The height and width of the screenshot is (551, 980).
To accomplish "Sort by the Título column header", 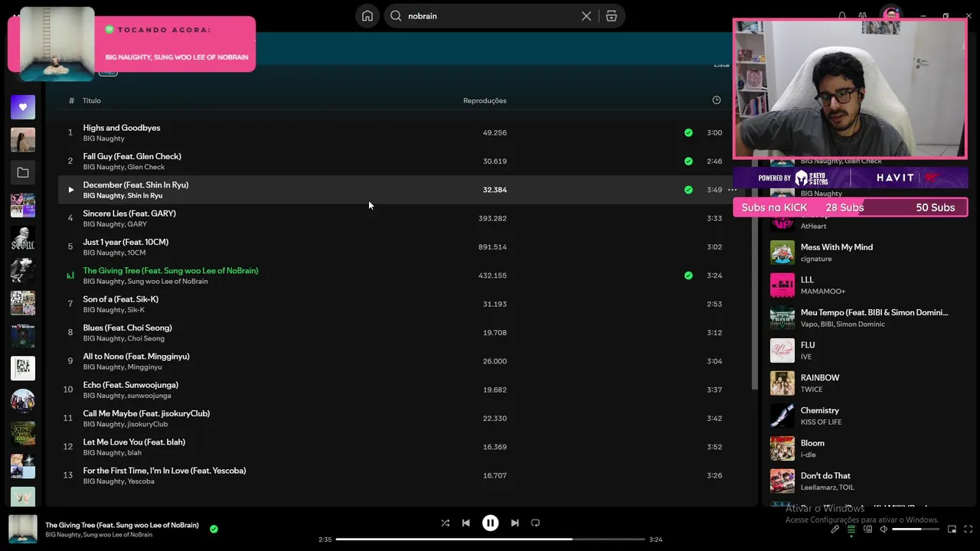I will pos(92,101).
